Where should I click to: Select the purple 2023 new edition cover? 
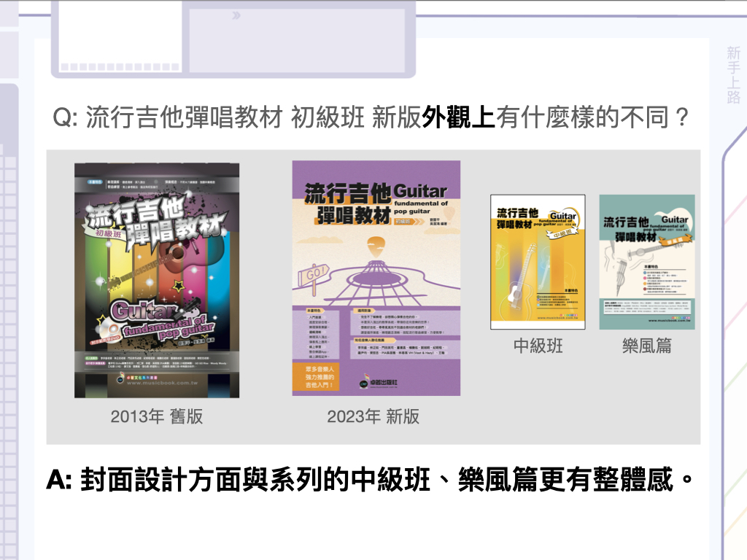click(376, 278)
